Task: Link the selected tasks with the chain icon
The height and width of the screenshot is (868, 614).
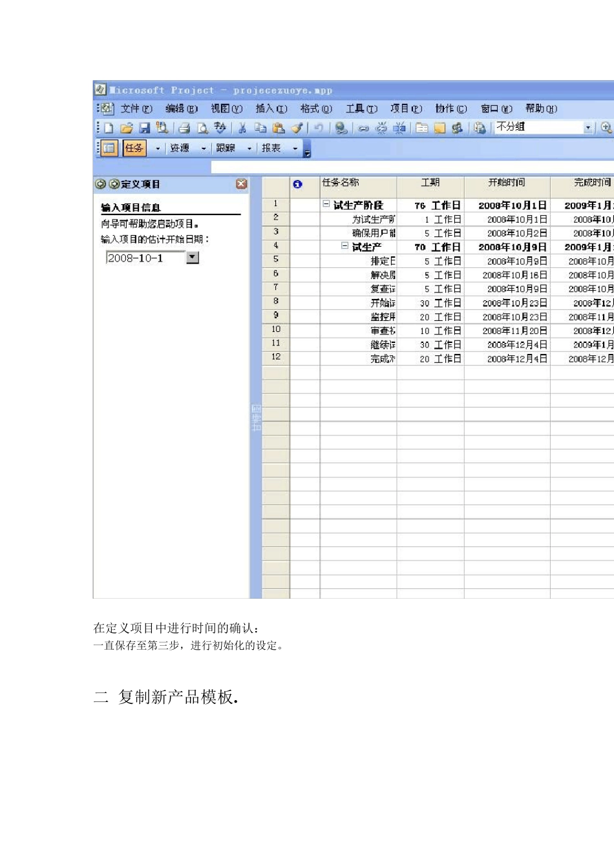Action: (363, 128)
